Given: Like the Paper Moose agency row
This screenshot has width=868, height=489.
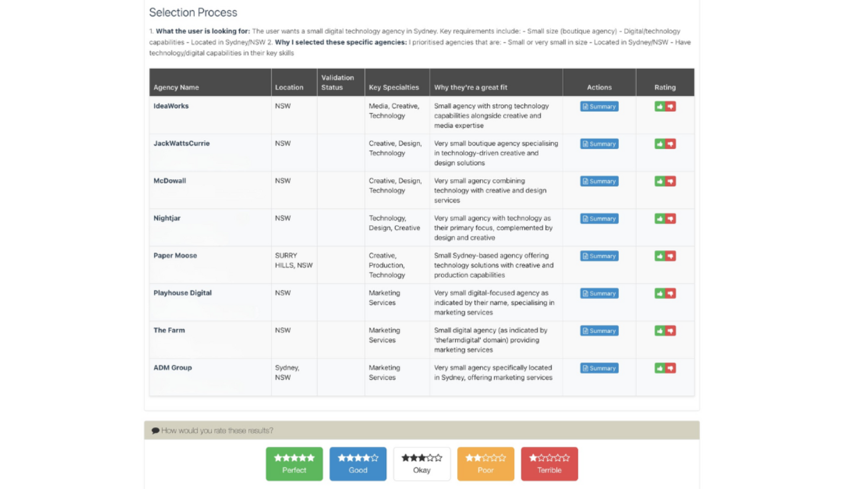Looking at the screenshot, I should click(x=660, y=256).
